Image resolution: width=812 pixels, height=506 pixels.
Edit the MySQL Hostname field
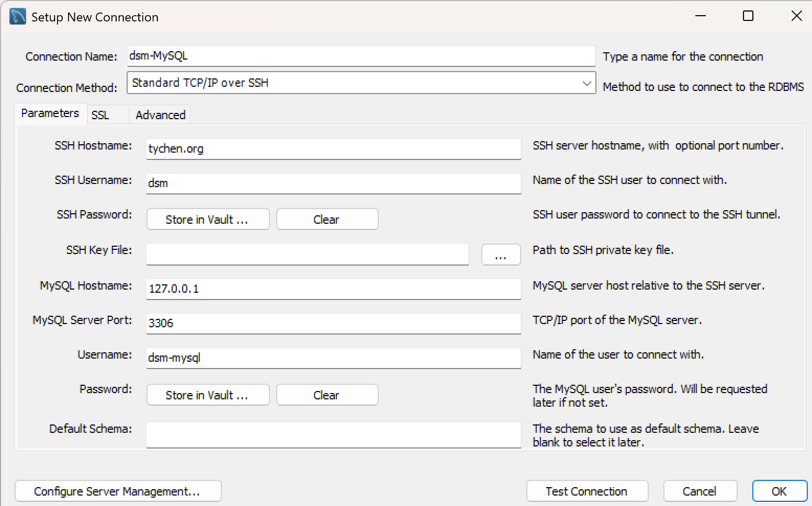point(333,289)
